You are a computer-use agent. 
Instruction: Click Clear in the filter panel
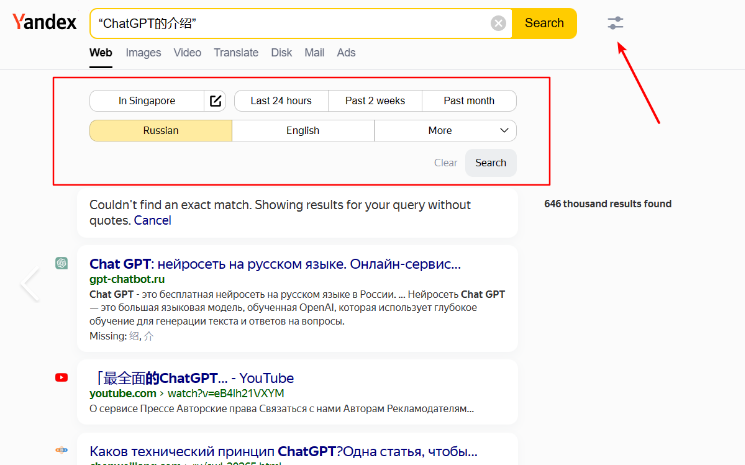point(445,163)
